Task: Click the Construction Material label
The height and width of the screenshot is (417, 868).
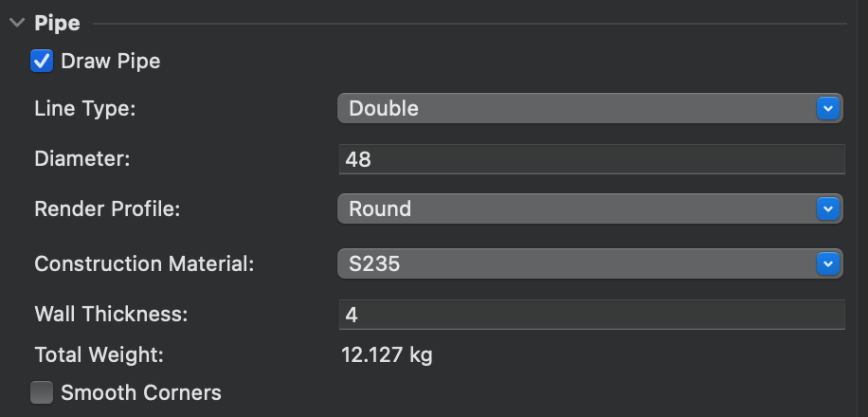Action: 144,263
